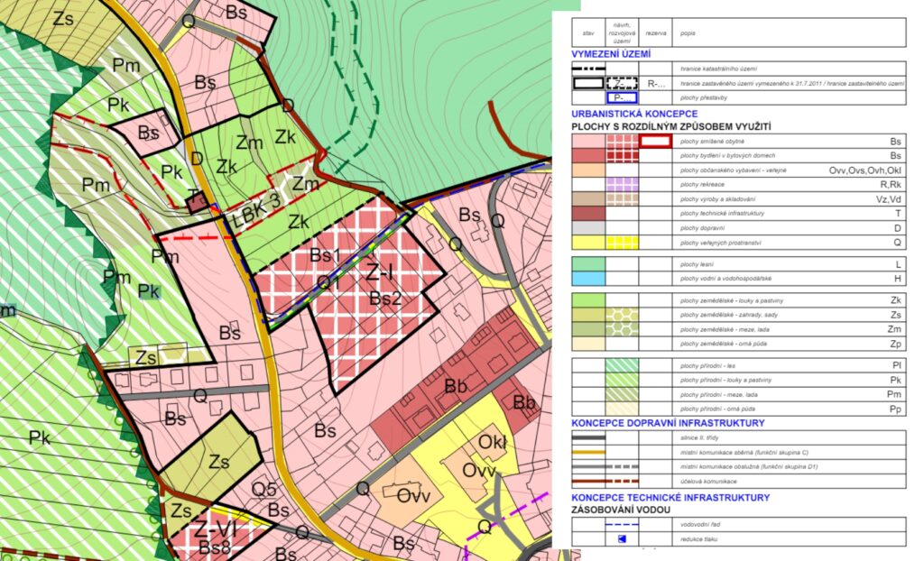Screen dimensions: 924x561
Task: Click the green forest areas L swatch
Action: pyautogui.click(x=589, y=264)
